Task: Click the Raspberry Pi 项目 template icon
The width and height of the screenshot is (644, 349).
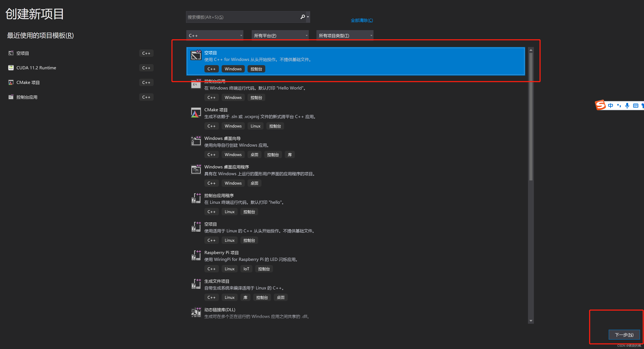Action: 196,255
